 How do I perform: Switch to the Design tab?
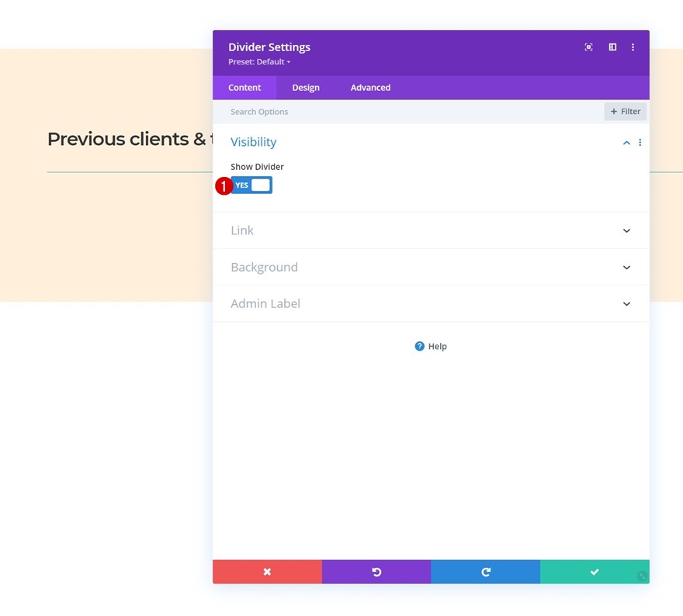click(x=306, y=88)
